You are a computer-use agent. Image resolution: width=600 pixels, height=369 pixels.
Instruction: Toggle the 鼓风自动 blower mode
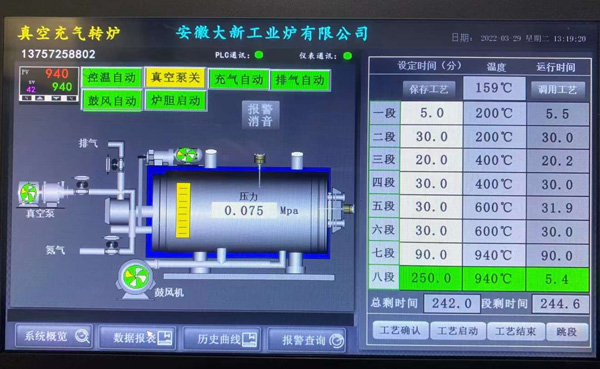tap(112, 101)
